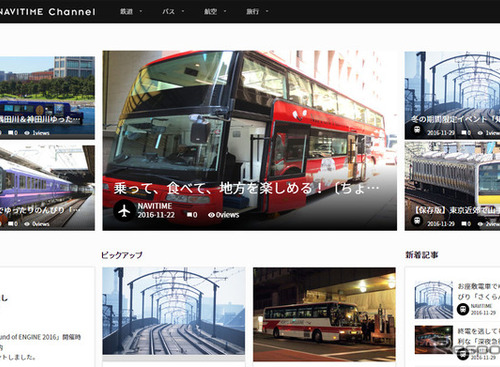Screen dimensions: 500x367
Task: Click the airplane category icon on the red bus article
Action: [x=124, y=211]
